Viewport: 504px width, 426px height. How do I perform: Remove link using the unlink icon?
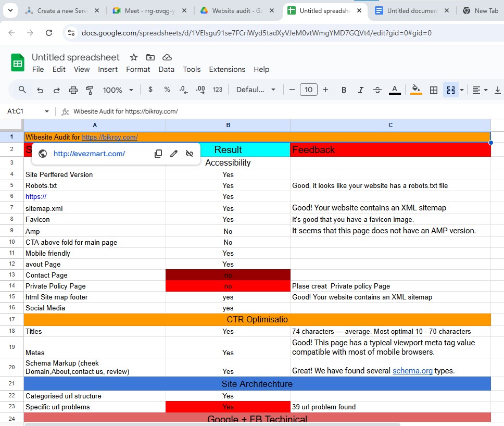tap(190, 154)
